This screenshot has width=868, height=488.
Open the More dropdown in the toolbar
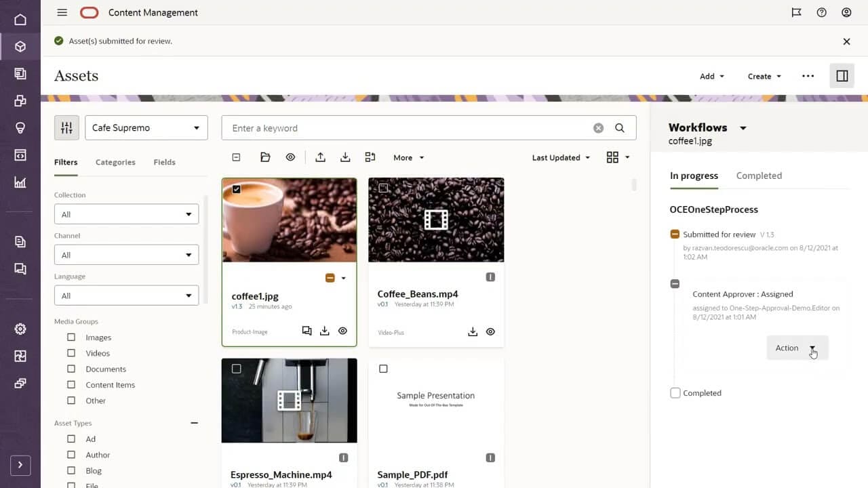click(409, 157)
